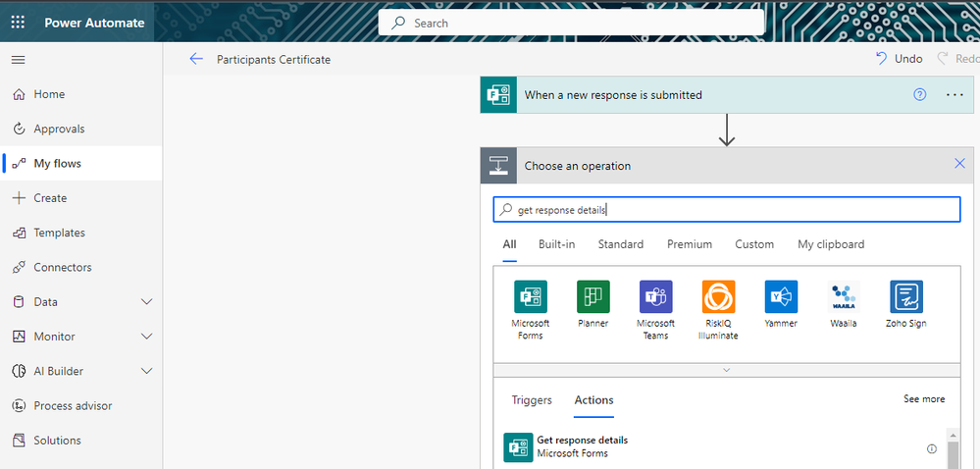Go back using the left arrow

tap(196, 60)
